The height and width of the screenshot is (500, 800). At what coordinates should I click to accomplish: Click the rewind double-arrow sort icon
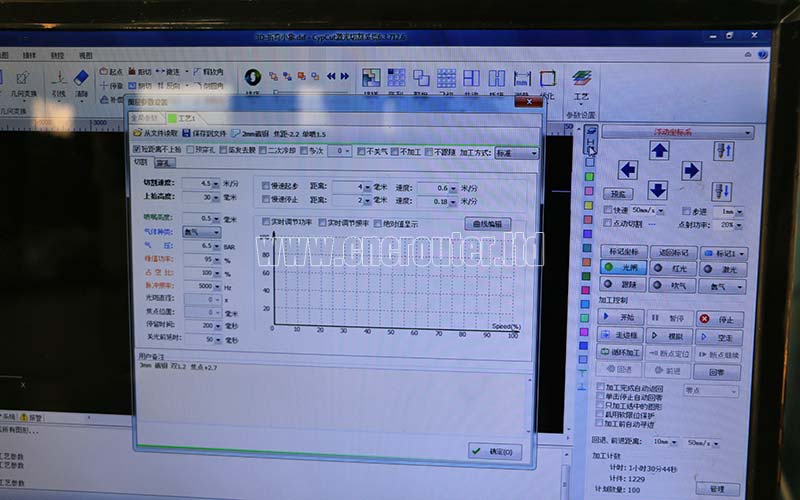point(331,76)
